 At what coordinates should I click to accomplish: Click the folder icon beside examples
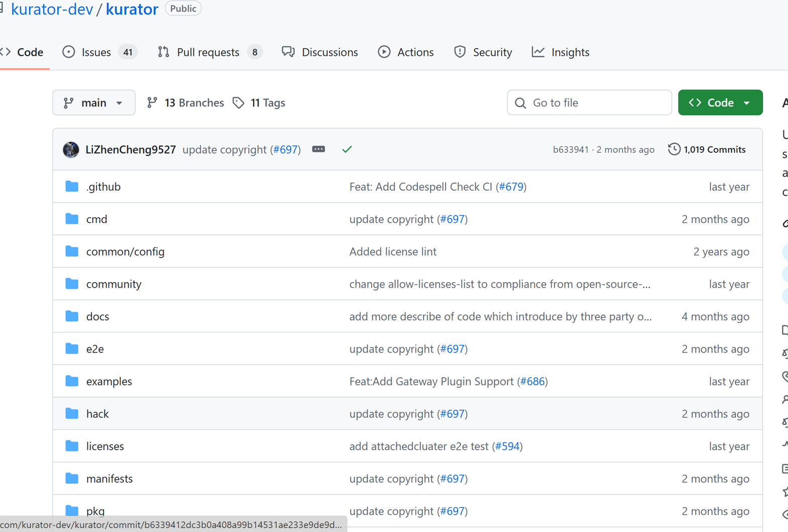pyautogui.click(x=72, y=381)
